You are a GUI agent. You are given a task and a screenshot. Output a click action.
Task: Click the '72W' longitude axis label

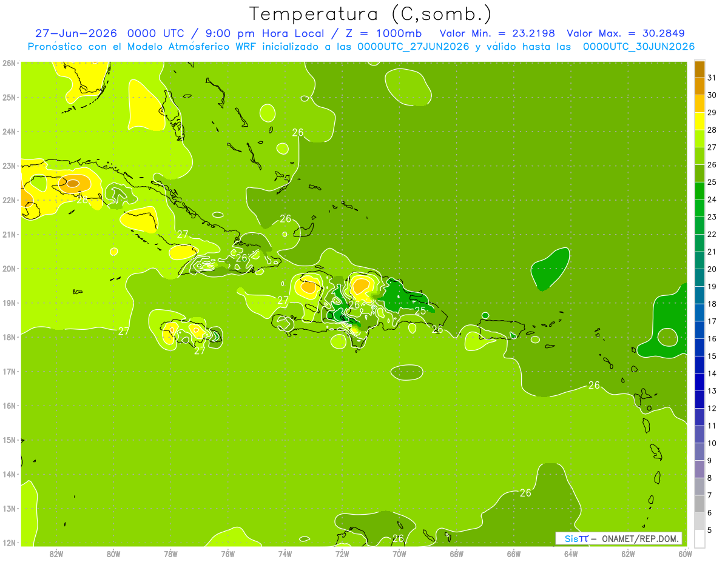(x=342, y=553)
